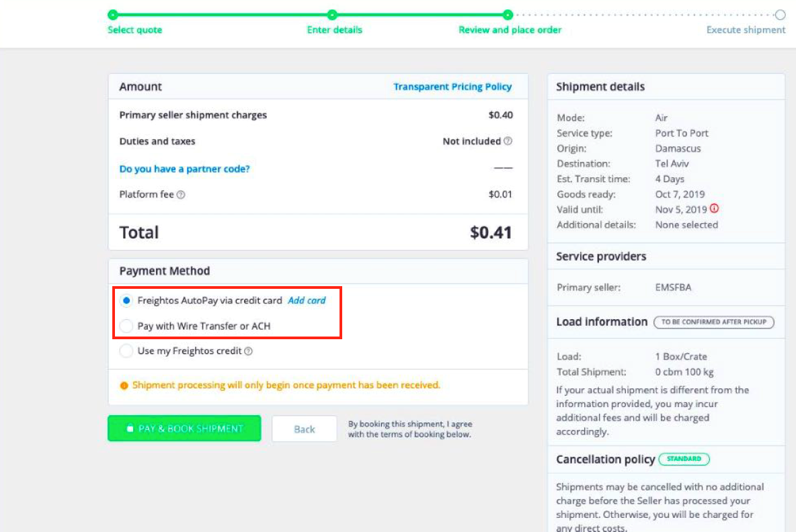The image size is (796, 532).
Task: Click the Back button
Action: [304, 429]
